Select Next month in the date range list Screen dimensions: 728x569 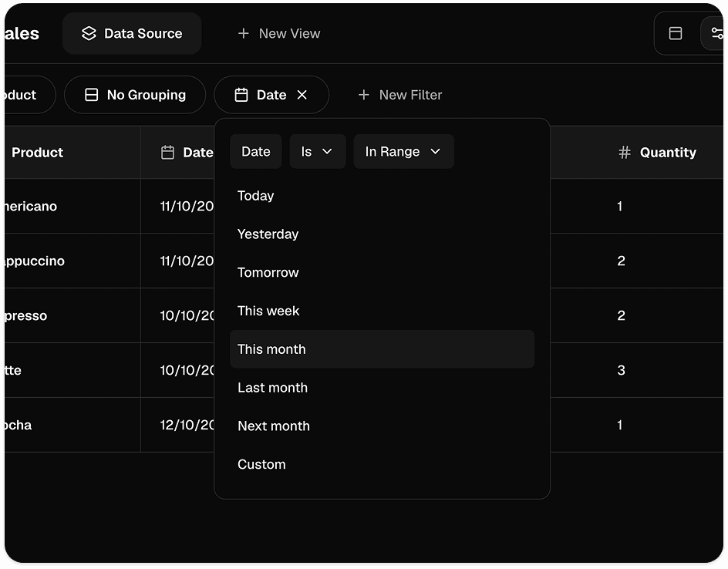382,426
